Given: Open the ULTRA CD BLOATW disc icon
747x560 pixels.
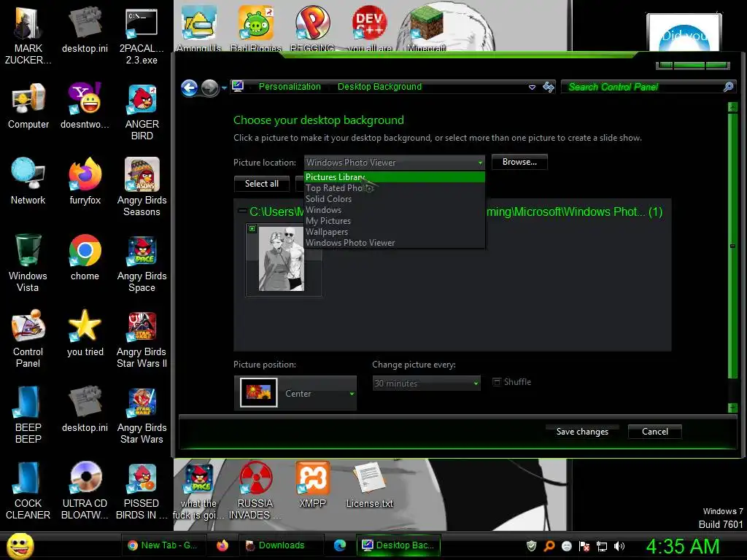Looking at the screenshot, I should point(85,491).
